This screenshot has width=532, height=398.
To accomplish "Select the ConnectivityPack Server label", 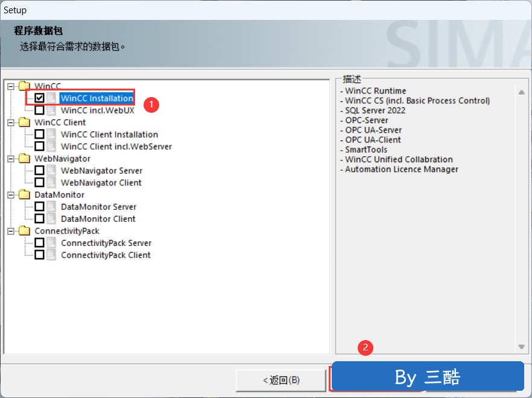I will click(x=106, y=243).
